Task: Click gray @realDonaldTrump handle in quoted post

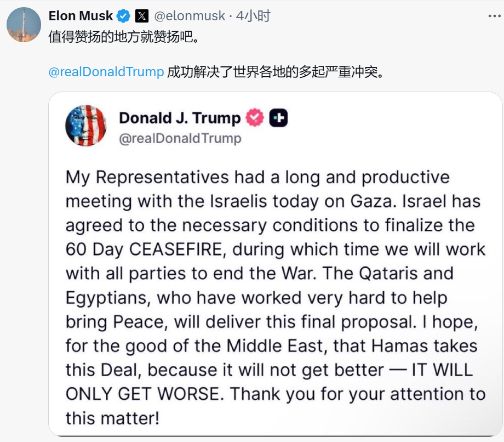Action: tap(180, 138)
